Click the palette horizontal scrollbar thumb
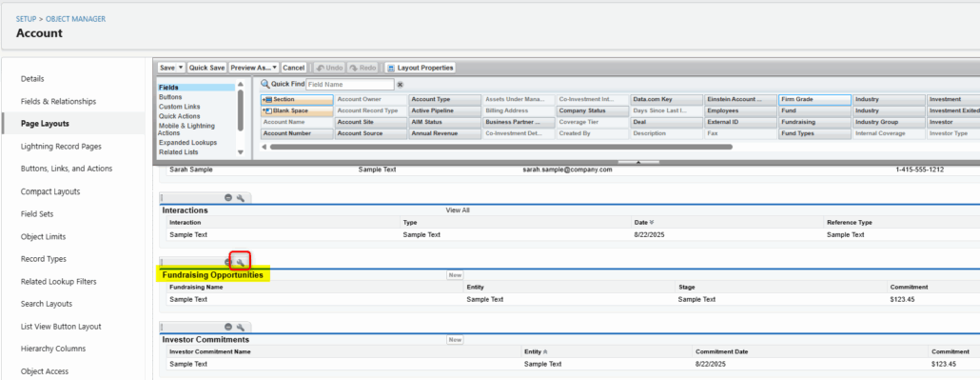980x380 pixels. pos(500,147)
